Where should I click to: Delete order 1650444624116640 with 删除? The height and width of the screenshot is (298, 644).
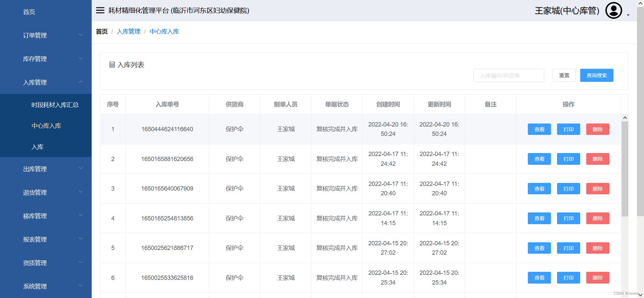[x=598, y=129]
